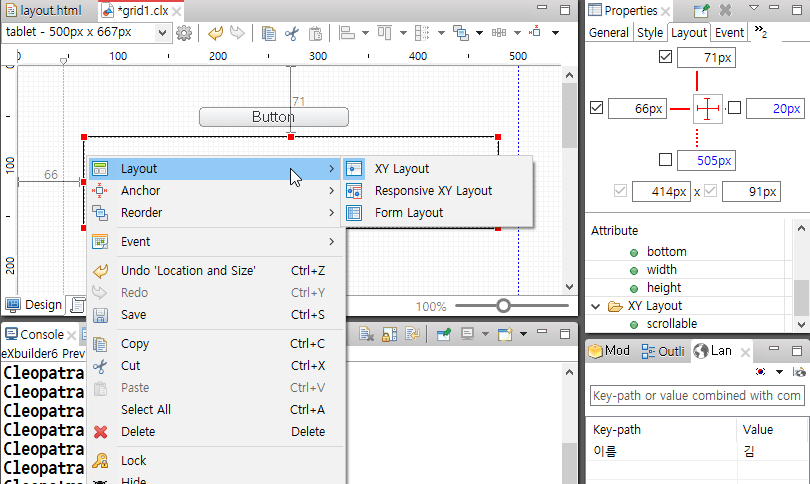The image size is (810, 484).
Task: Choose XY Layout from the submenu
Action: (437, 169)
